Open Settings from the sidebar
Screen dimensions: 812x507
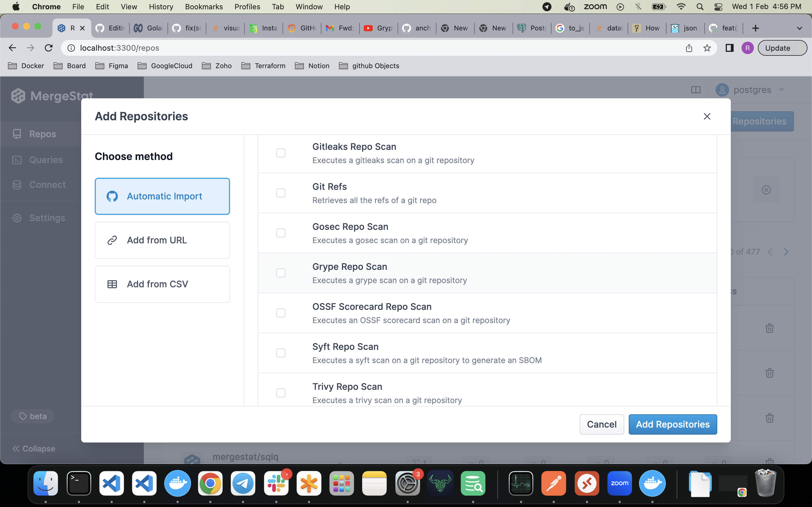click(x=47, y=218)
